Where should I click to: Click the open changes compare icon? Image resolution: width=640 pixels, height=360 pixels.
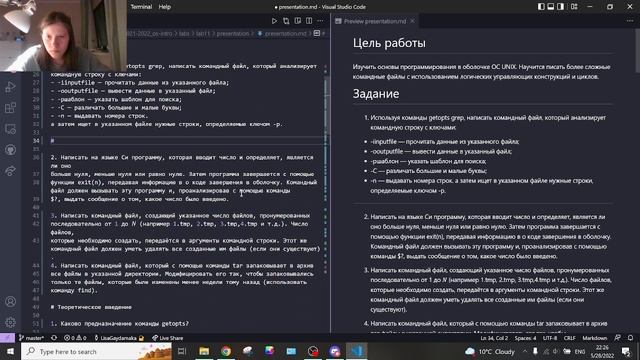[x=286, y=21]
